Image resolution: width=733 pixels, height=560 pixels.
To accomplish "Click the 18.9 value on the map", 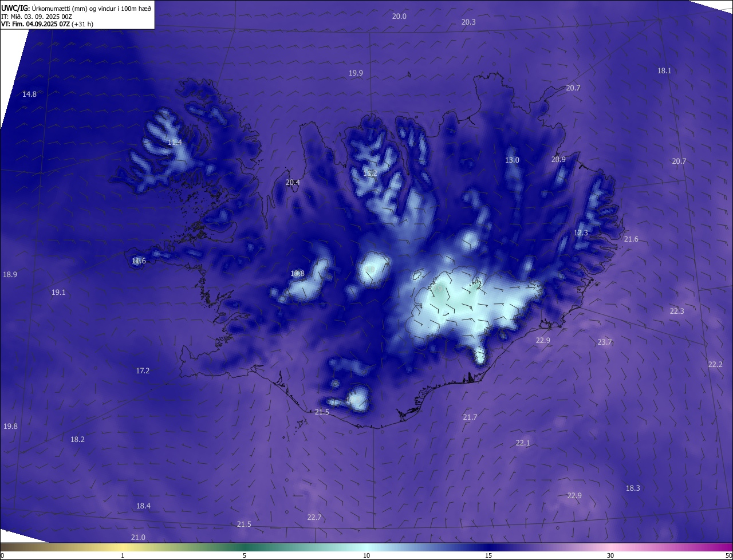I will pos(10,274).
